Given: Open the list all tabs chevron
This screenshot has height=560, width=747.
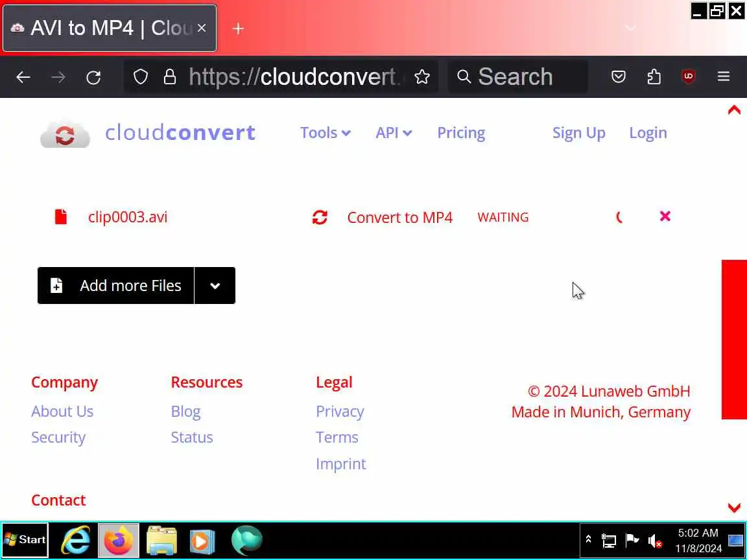Looking at the screenshot, I should pos(630,28).
